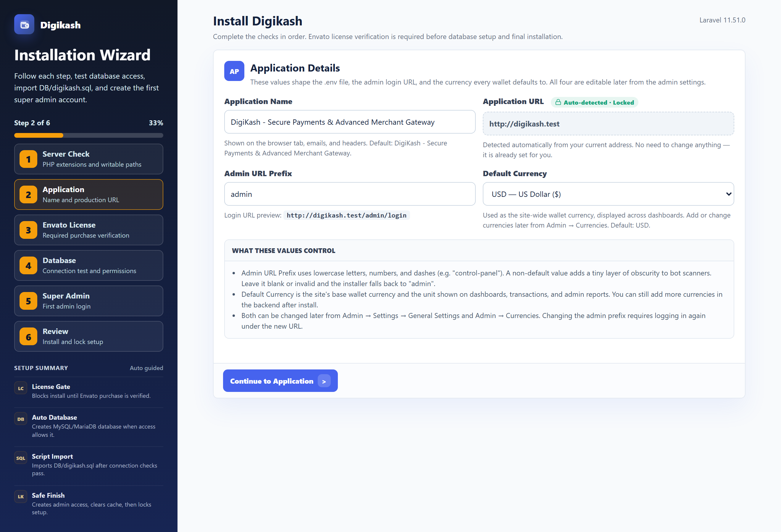This screenshot has width=781, height=532.
Task: Click the Continue to Application button
Action: tap(280, 381)
